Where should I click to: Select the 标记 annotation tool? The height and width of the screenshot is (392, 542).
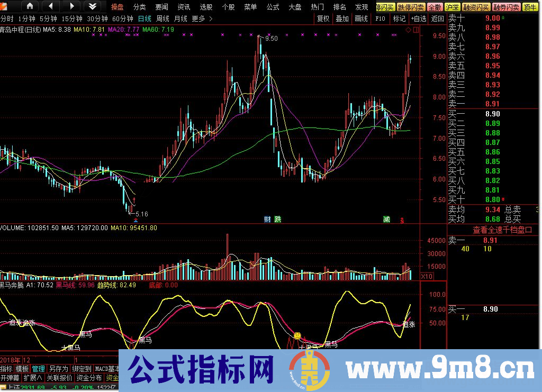pyautogui.click(x=399, y=17)
